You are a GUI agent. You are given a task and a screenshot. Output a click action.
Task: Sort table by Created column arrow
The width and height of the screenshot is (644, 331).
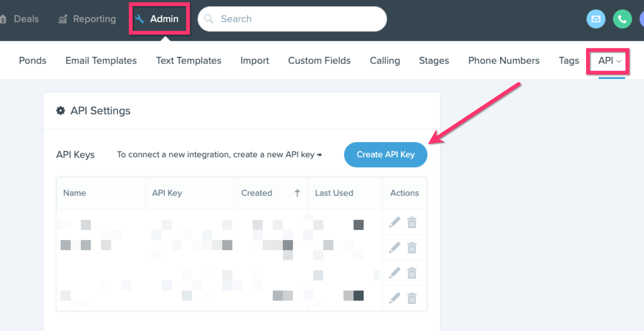[x=297, y=193]
